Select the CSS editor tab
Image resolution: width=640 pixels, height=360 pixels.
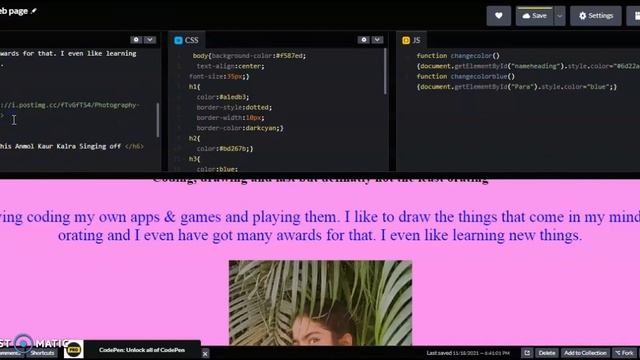coord(187,40)
